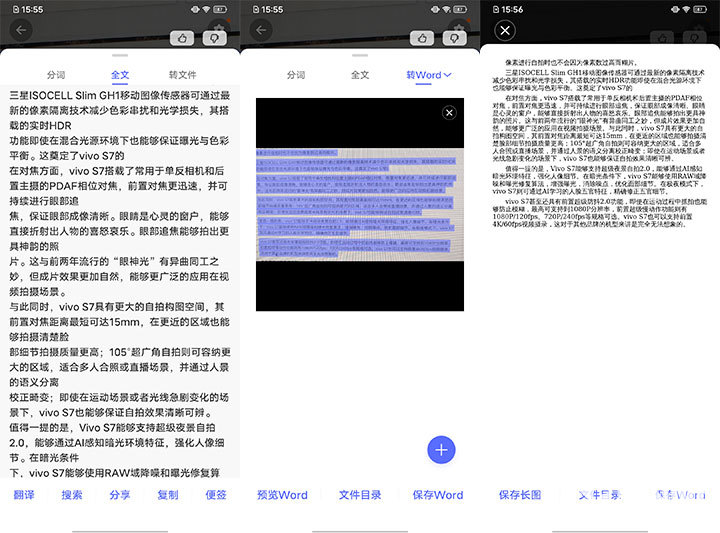The width and height of the screenshot is (720, 533).
Task: Expand 转Word dropdown chevron
Action: [x=448, y=75]
